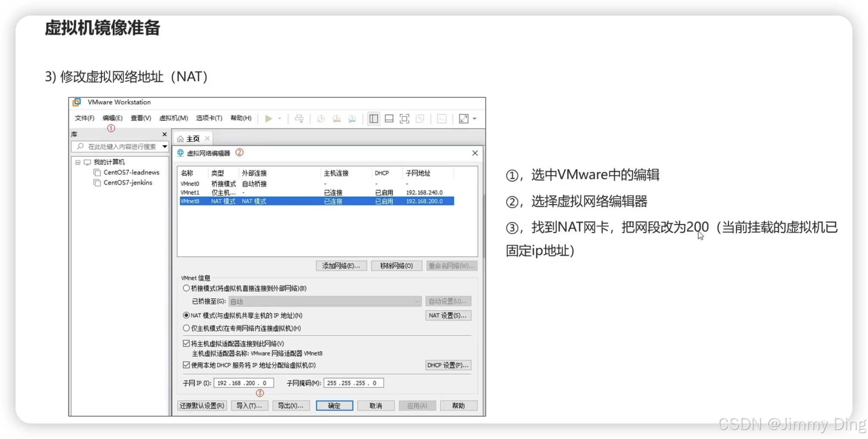The width and height of the screenshot is (868, 439).
Task: Select the VMnet8 NAT network row
Action: [x=317, y=201]
